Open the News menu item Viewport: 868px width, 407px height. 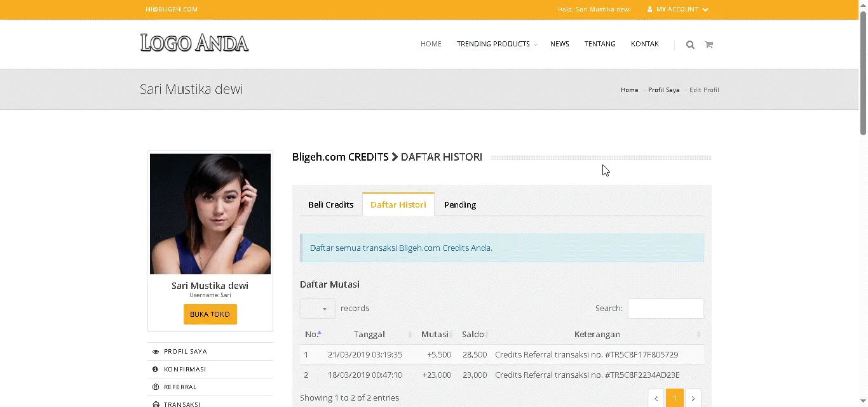[x=559, y=44]
